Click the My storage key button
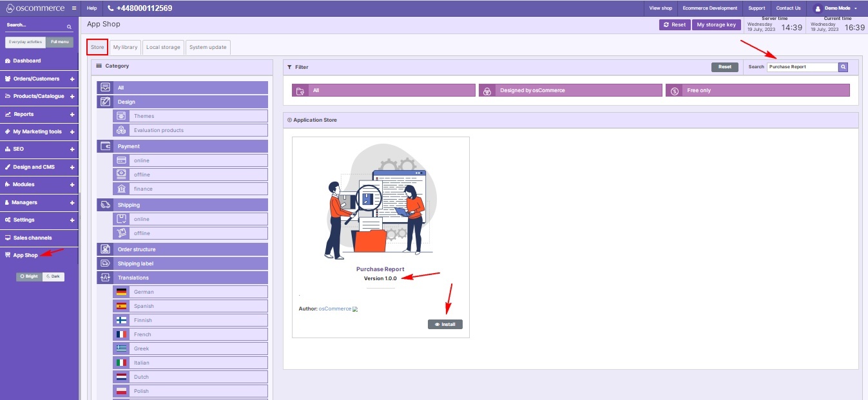The height and width of the screenshot is (400, 868). click(716, 25)
